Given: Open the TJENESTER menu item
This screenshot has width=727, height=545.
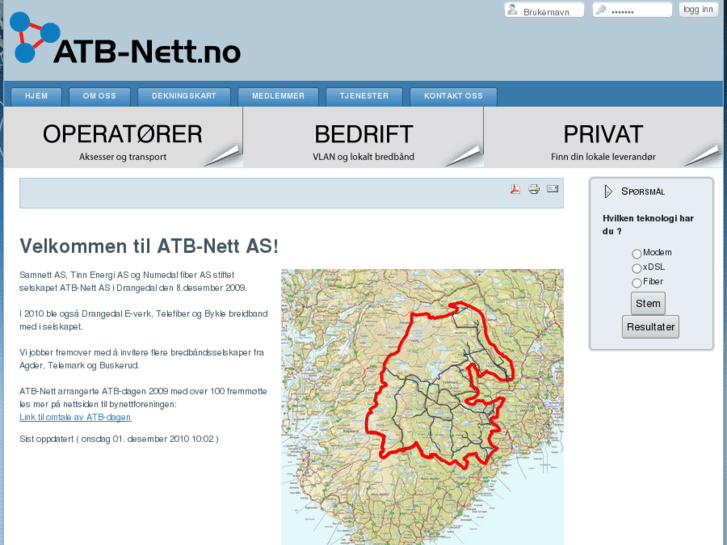Looking at the screenshot, I should coord(364,96).
